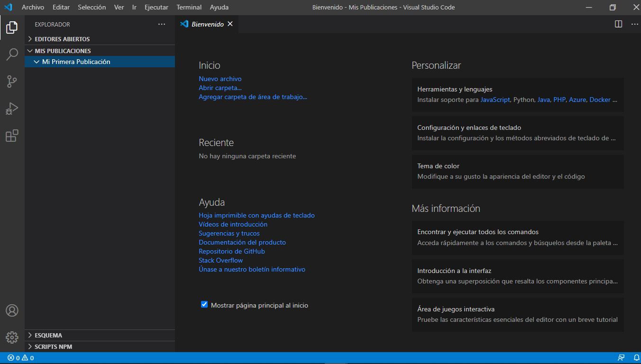Open the Explorer view in activity bar
The height and width of the screenshot is (364, 641).
point(12,27)
